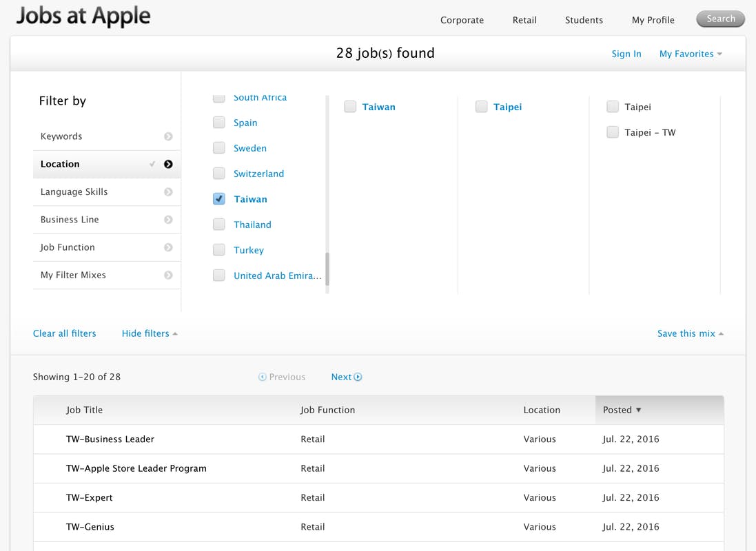Open the Retail menu item
The width and height of the screenshot is (756, 551).
(524, 20)
